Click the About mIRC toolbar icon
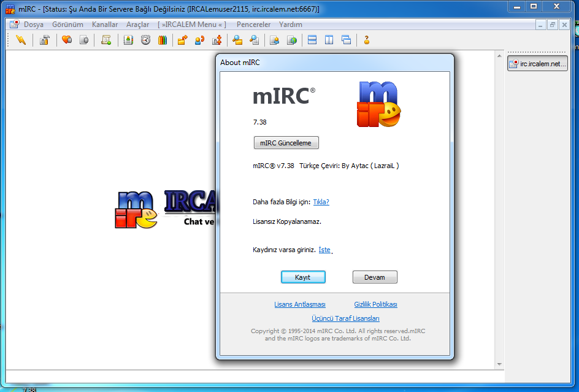Image resolution: width=579 pixels, height=392 pixels. pos(367,40)
